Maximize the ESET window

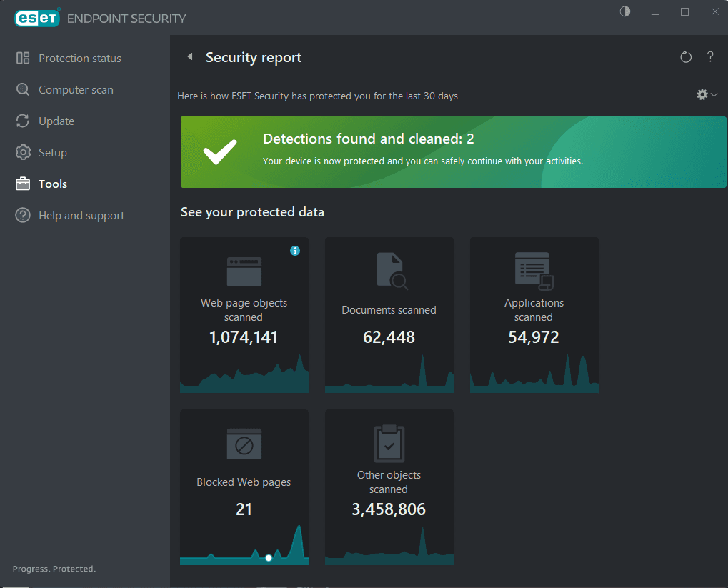point(684,11)
